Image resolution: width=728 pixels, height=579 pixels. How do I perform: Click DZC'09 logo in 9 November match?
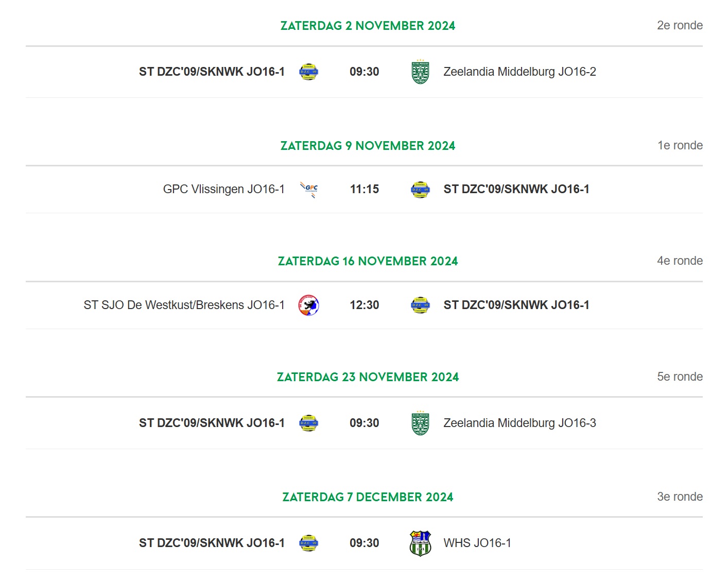420,190
